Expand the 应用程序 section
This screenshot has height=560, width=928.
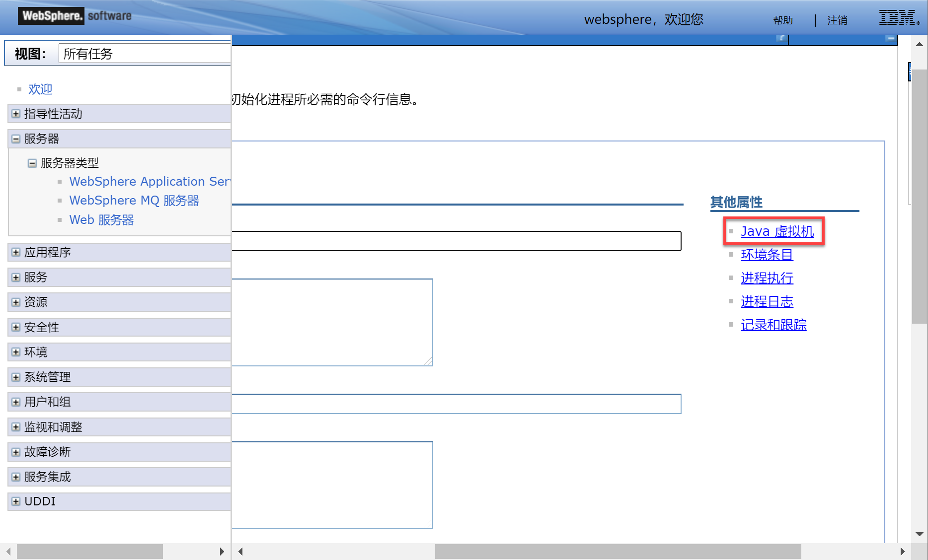tap(16, 253)
